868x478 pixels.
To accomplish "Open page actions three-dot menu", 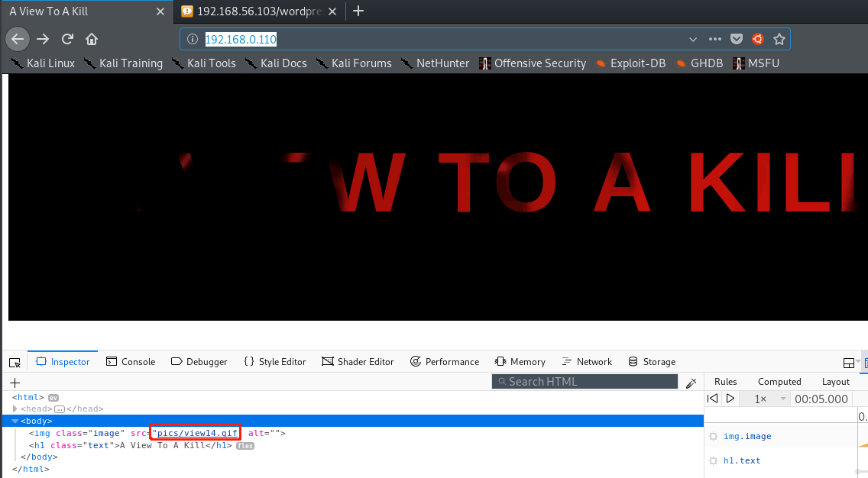I will [x=714, y=39].
